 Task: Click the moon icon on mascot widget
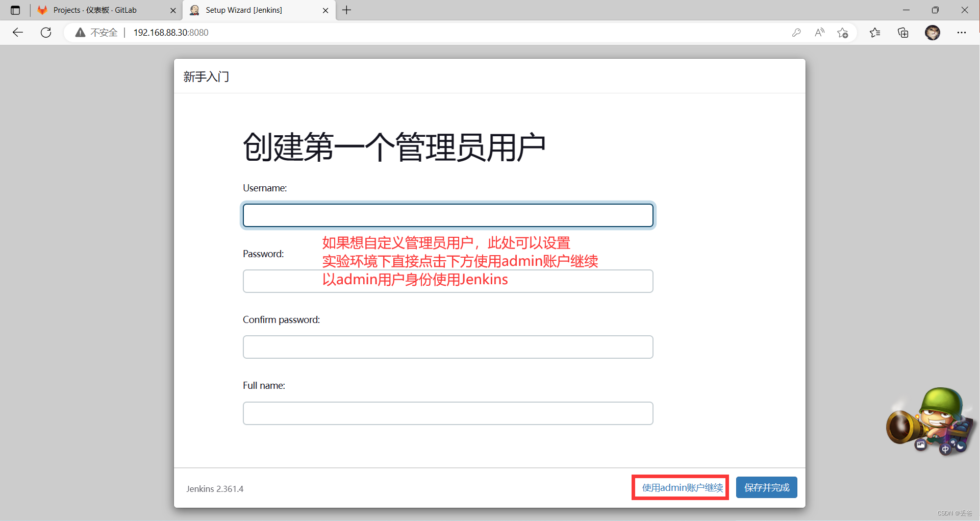point(961,446)
